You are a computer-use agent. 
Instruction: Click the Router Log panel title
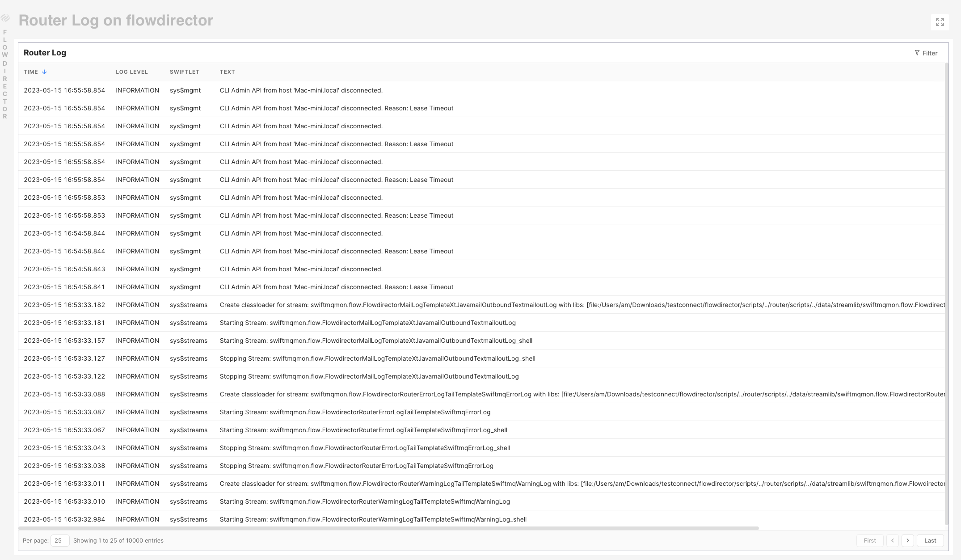(45, 53)
